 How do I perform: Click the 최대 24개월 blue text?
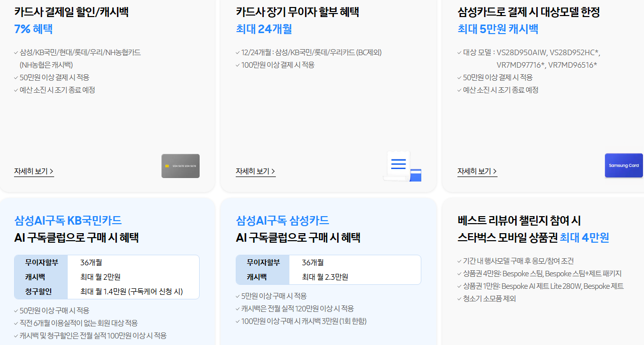click(x=264, y=29)
